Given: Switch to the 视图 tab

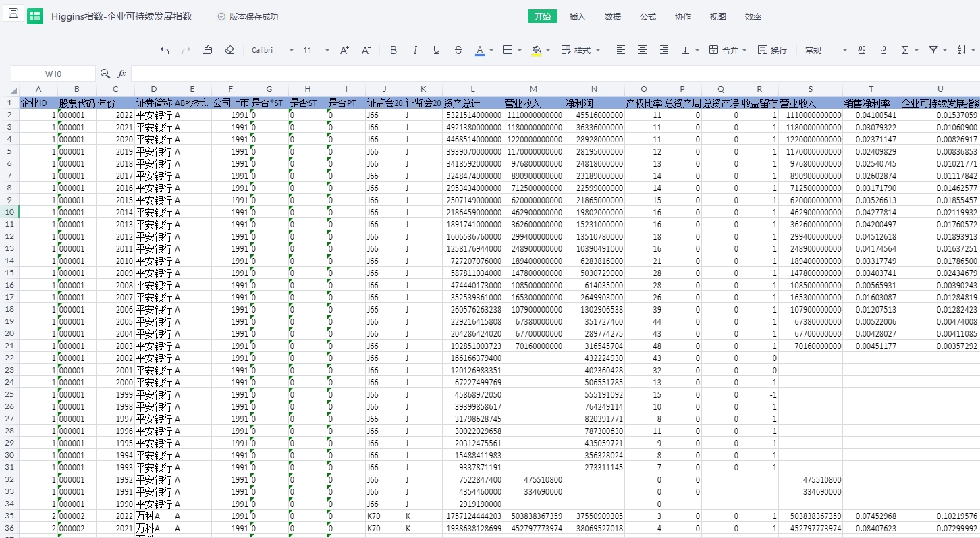Looking at the screenshot, I should pos(718,17).
